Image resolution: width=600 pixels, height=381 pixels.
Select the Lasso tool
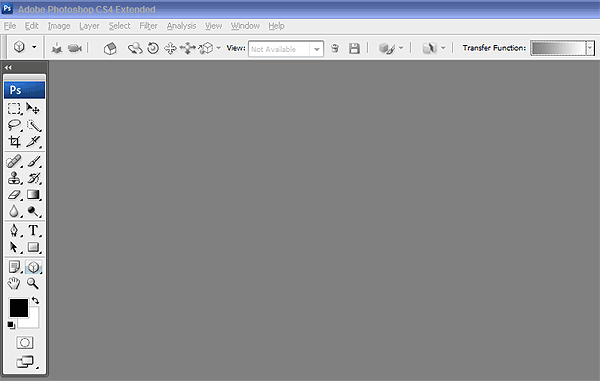pyautogui.click(x=14, y=125)
